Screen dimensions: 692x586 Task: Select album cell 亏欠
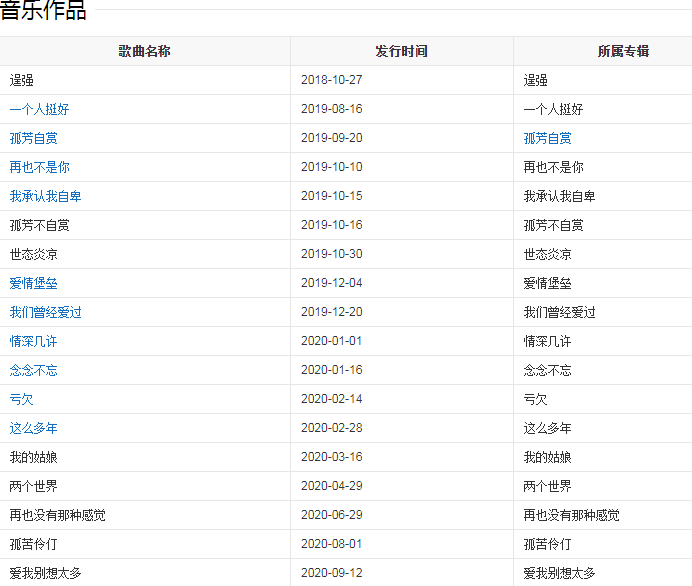535,399
